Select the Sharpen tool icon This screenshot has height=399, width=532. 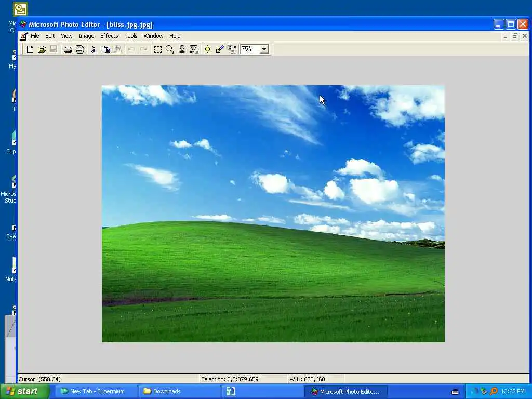(x=194, y=49)
